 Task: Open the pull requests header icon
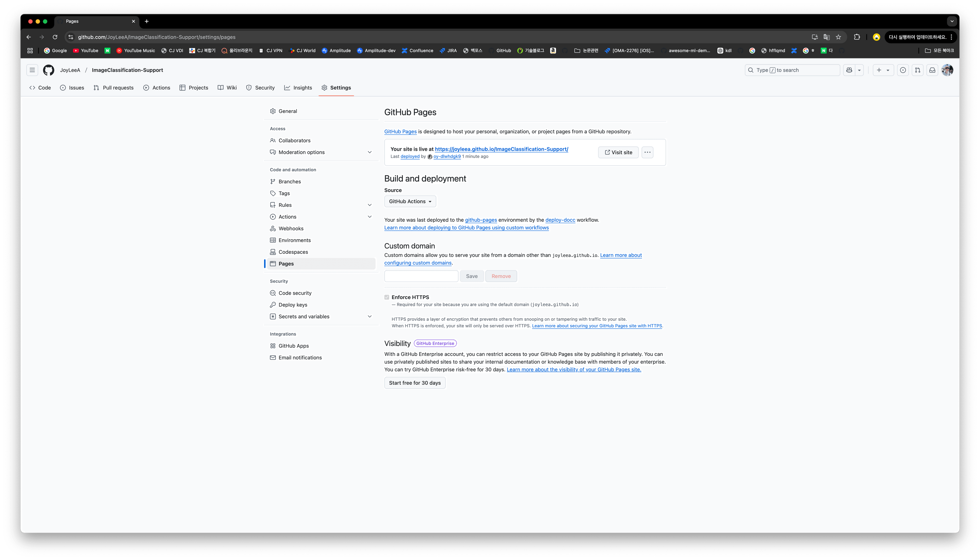(x=918, y=70)
